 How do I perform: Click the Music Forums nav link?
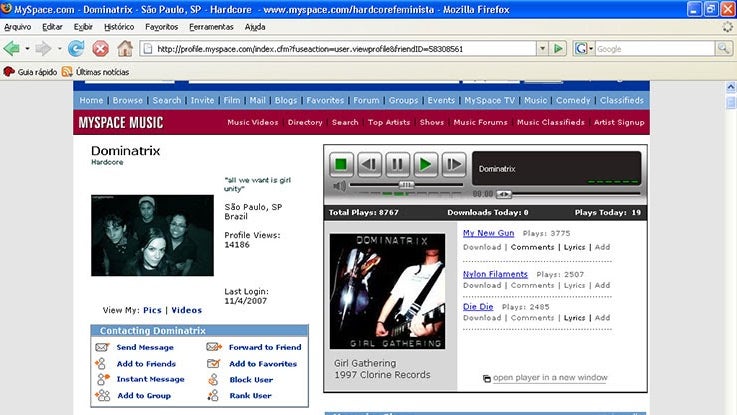coord(480,122)
